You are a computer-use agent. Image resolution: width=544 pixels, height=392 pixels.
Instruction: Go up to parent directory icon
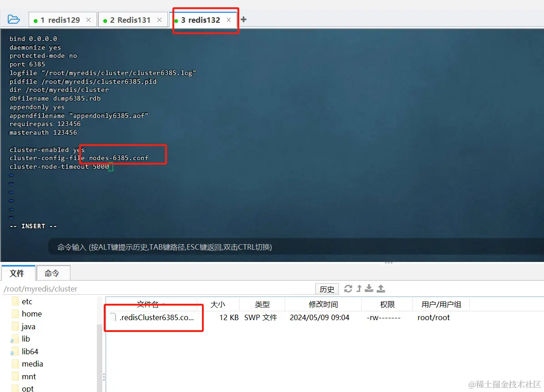tap(359, 289)
